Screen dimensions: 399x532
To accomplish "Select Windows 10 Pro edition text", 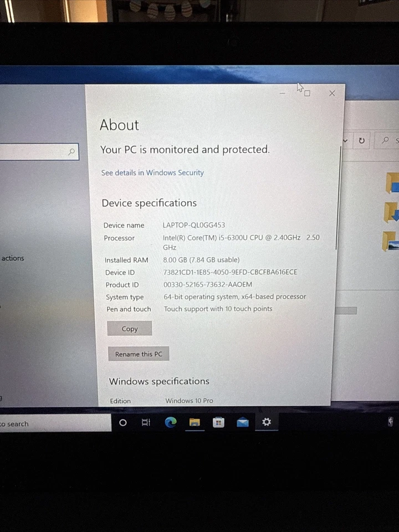I will click(x=190, y=401).
